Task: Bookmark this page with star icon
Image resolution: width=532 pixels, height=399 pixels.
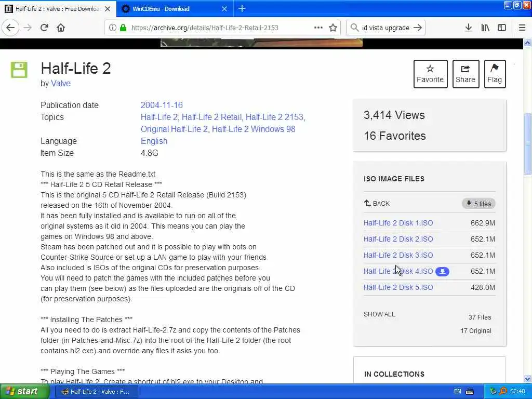Action: coord(333,28)
